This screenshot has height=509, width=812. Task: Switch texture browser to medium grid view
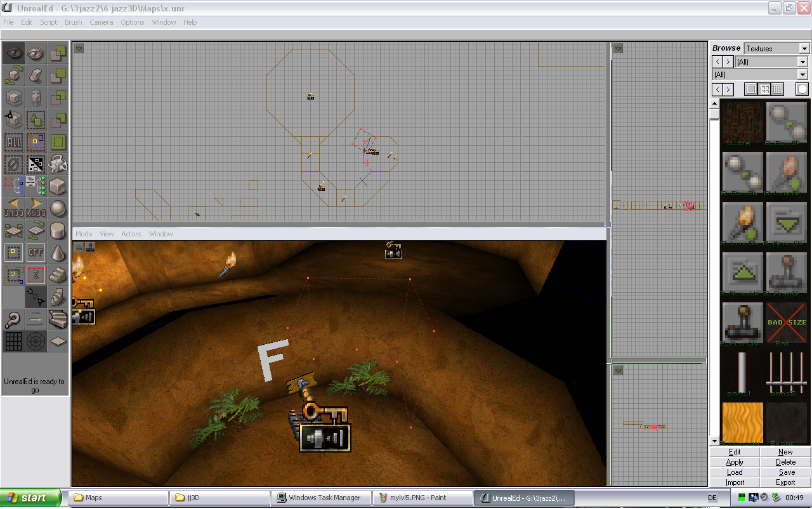pos(764,89)
